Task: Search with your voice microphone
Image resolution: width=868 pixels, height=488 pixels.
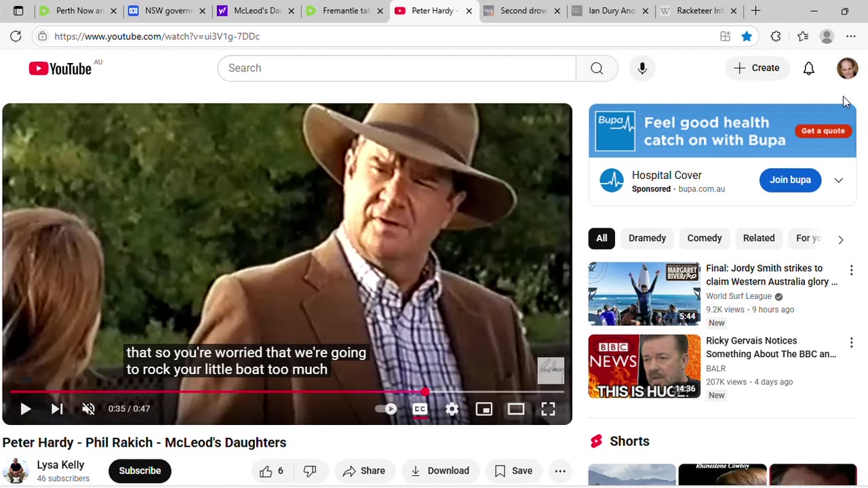Action: [642, 68]
